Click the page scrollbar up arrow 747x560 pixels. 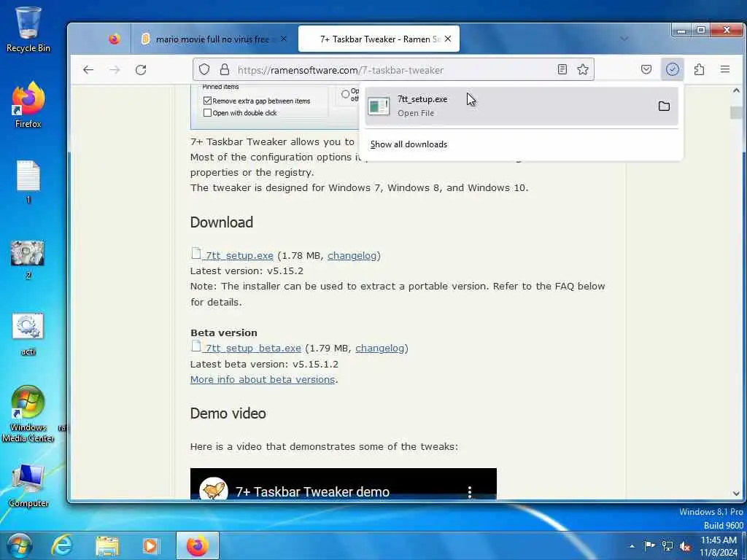(736, 90)
